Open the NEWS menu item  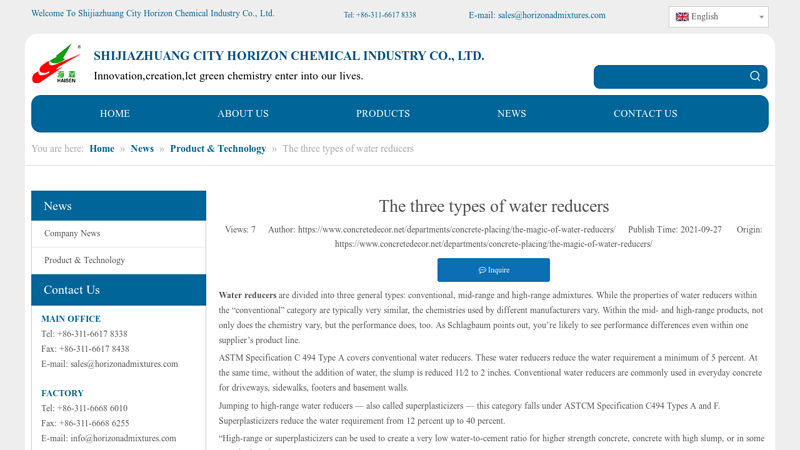[511, 114]
